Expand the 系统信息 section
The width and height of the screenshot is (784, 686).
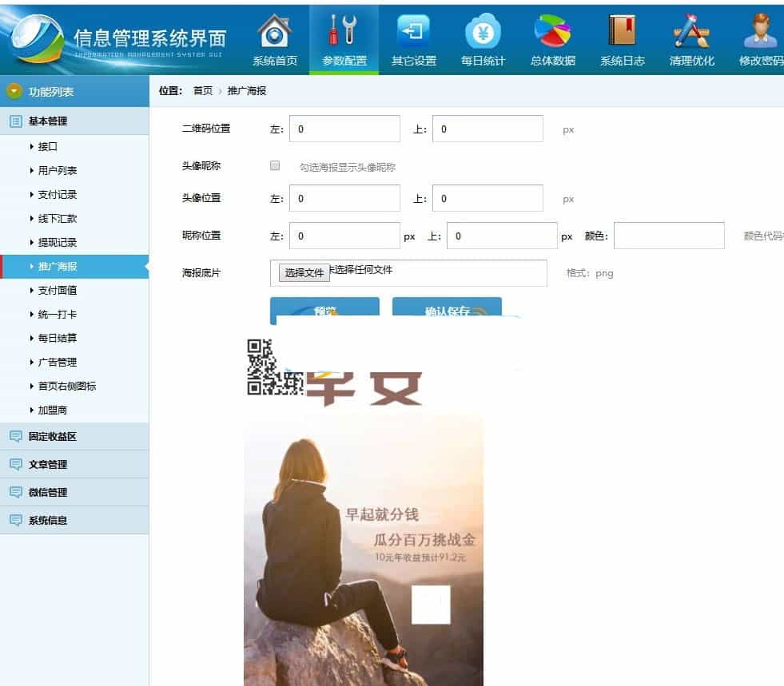coord(74,520)
